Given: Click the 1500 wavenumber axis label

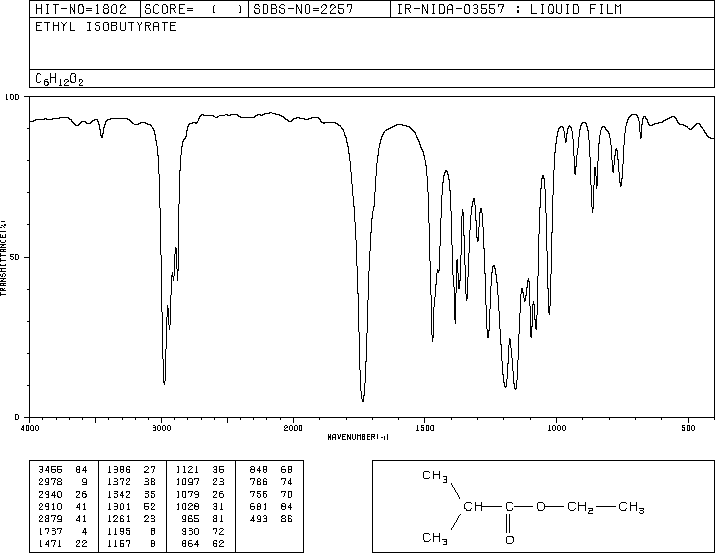Looking at the screenshot, I should [x=425, y=428].
